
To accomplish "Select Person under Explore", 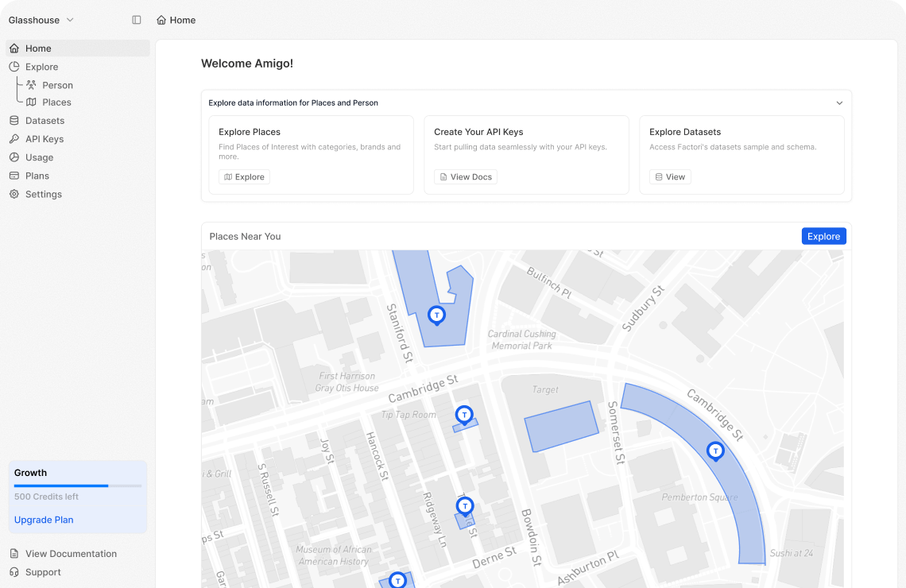I will coord(57,85).
